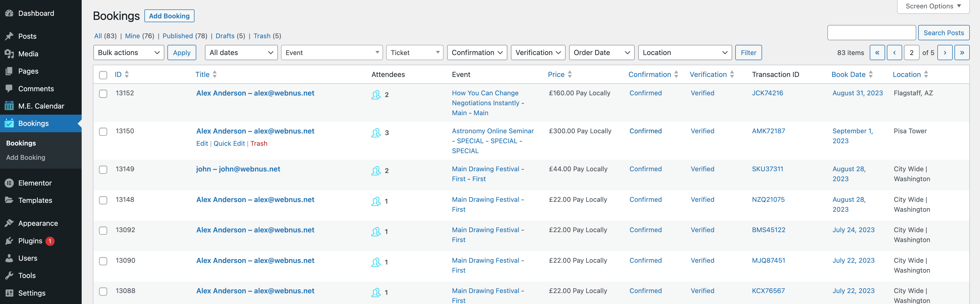Click the Plugins plug icon
The height and width of the screenshot is (304, 980).
coord(9,241)
